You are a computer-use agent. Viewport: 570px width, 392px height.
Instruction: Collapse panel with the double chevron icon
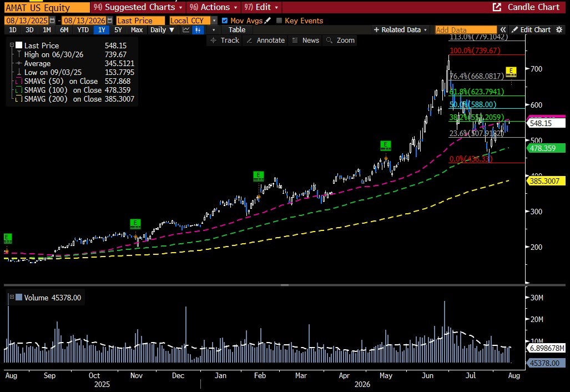(x=503, y=30)
